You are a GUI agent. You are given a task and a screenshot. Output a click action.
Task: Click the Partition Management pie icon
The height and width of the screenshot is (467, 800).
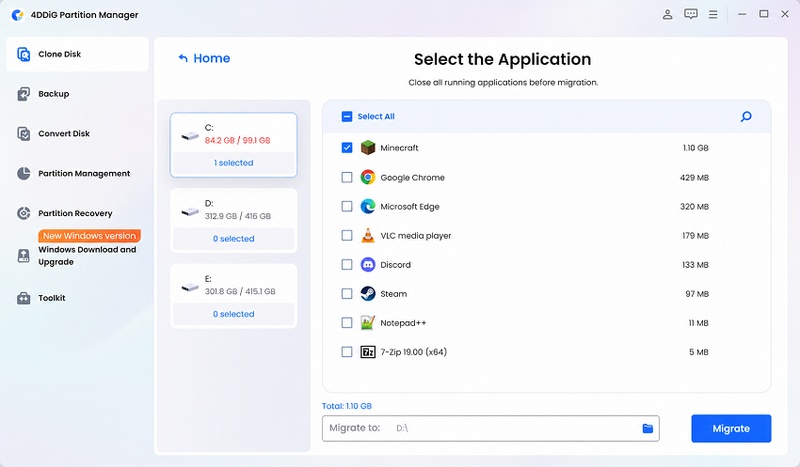coord(23,174)
